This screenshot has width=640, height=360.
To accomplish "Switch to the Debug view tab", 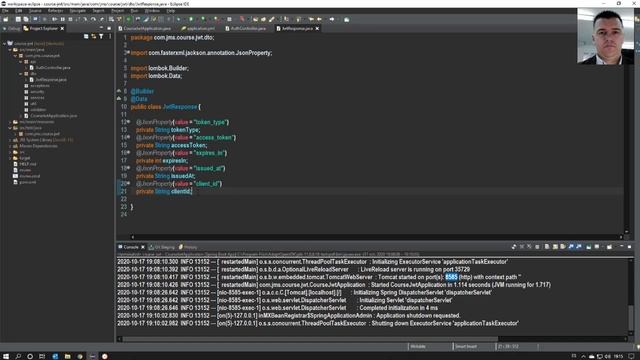I will 11,29.
